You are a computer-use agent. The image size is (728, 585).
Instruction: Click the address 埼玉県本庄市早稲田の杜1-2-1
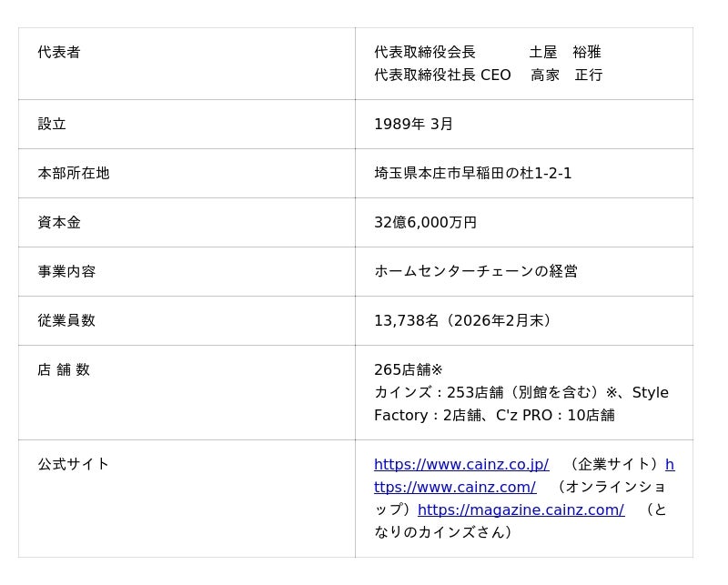pyautogui.click(x=472, y=173)
